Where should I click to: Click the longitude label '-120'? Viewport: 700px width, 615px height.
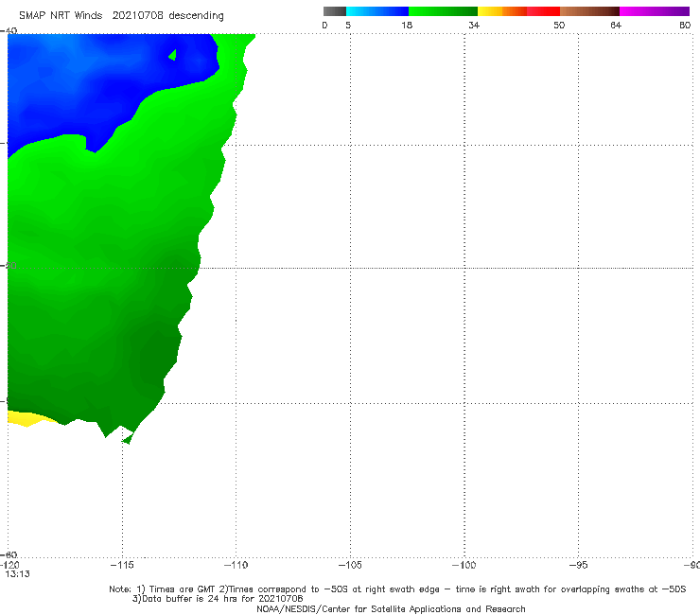(9, 566)
